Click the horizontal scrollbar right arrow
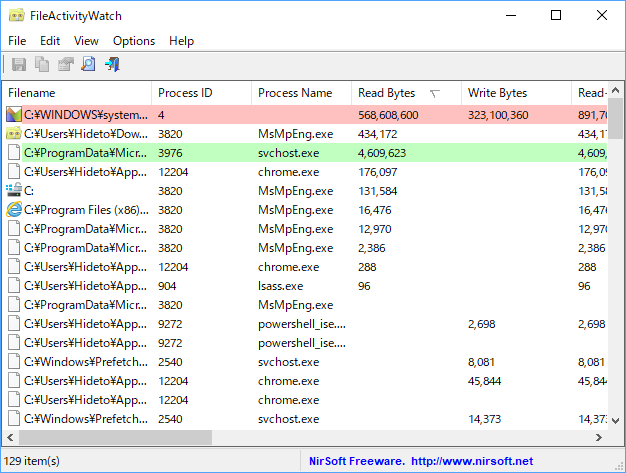Image resolution: width=626 pixels, height=473 pixels. click(598, 437)
